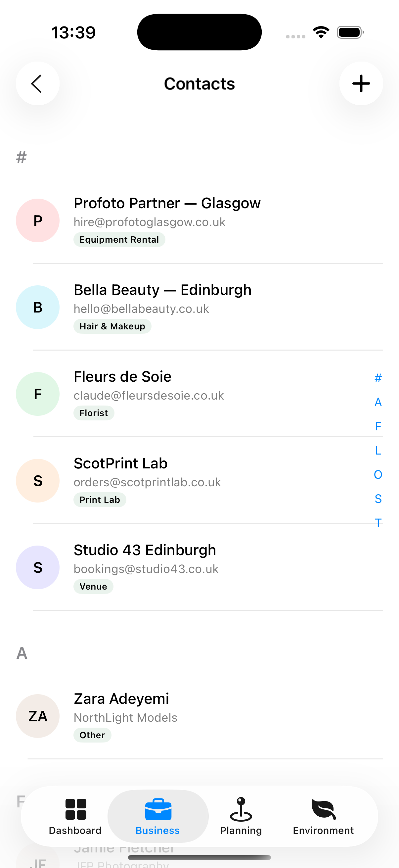Open the Environment leaf tab
Image resolution: width=399 pixels, height=868 pixels.
point(323,816)
